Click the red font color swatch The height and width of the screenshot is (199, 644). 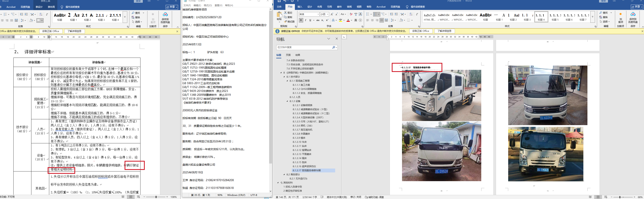click(348, 20)
